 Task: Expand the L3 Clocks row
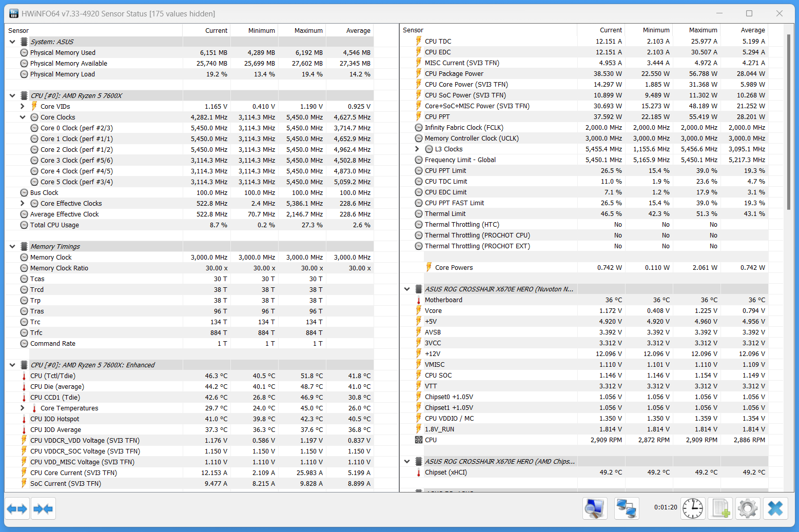pyautogui.click(x=417, y=149)
